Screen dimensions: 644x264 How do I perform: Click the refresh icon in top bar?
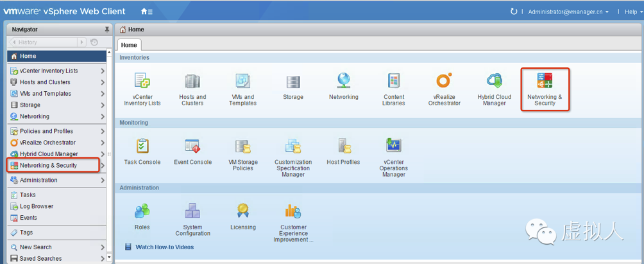pos(513,12)
